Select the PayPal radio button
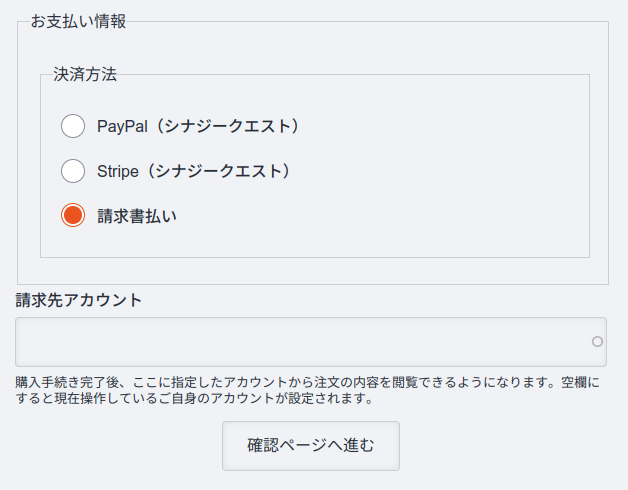The width and height of the screenshot is (628, 490). tap(73, 126)
